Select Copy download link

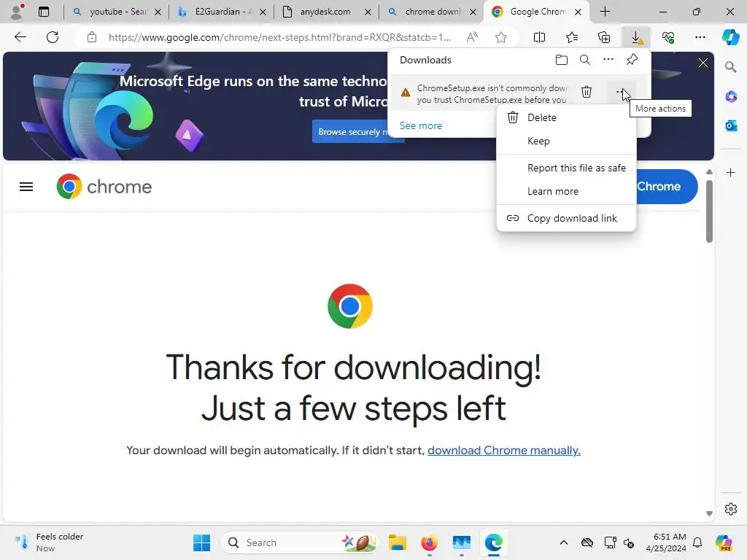pyautogui.click(x=566, y=218)
